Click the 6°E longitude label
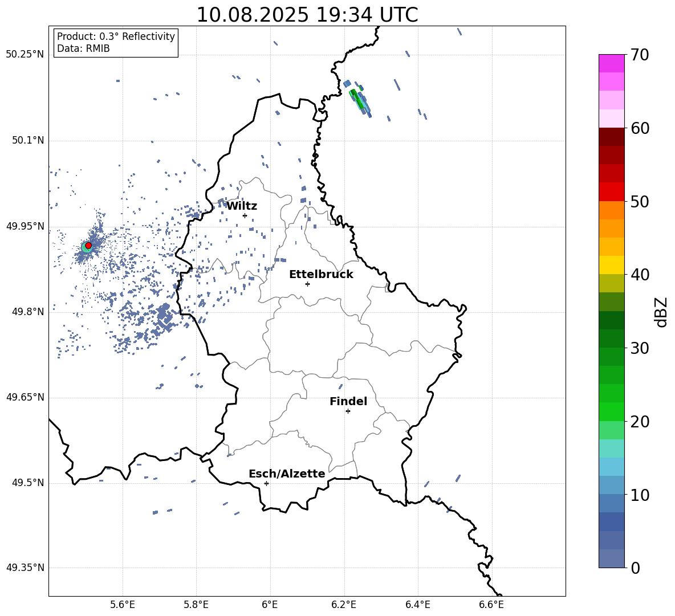This screenshot has height=616, width=675. pos(270,605)
